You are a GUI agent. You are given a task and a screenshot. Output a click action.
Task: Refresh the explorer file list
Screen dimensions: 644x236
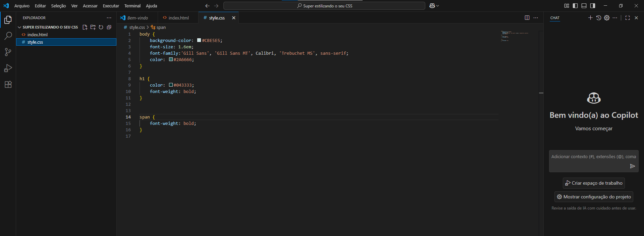tap(101, 27)
